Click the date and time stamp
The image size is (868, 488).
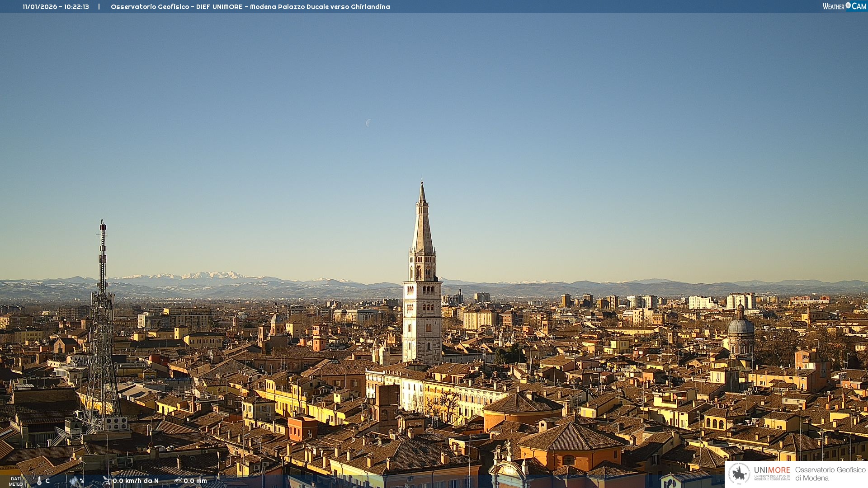pyautogui.click(x=56, y=7)
